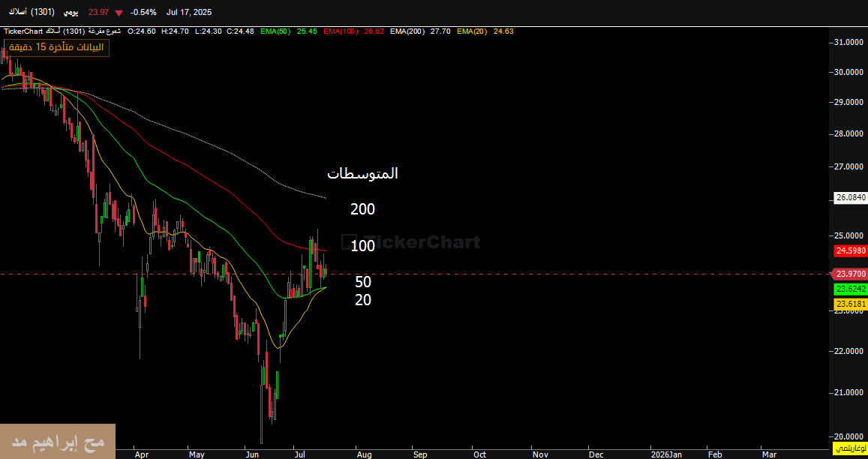Click the EMA(20) value 24.63
The image size is (868, 459).
coord(503,31)
